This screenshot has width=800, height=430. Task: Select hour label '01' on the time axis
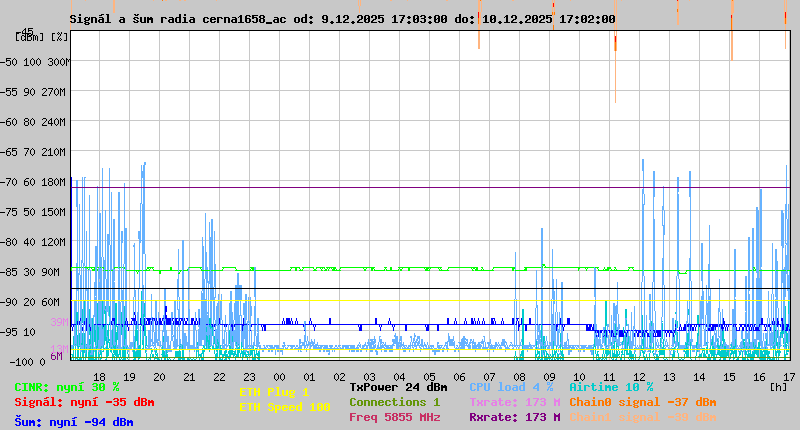310,377
